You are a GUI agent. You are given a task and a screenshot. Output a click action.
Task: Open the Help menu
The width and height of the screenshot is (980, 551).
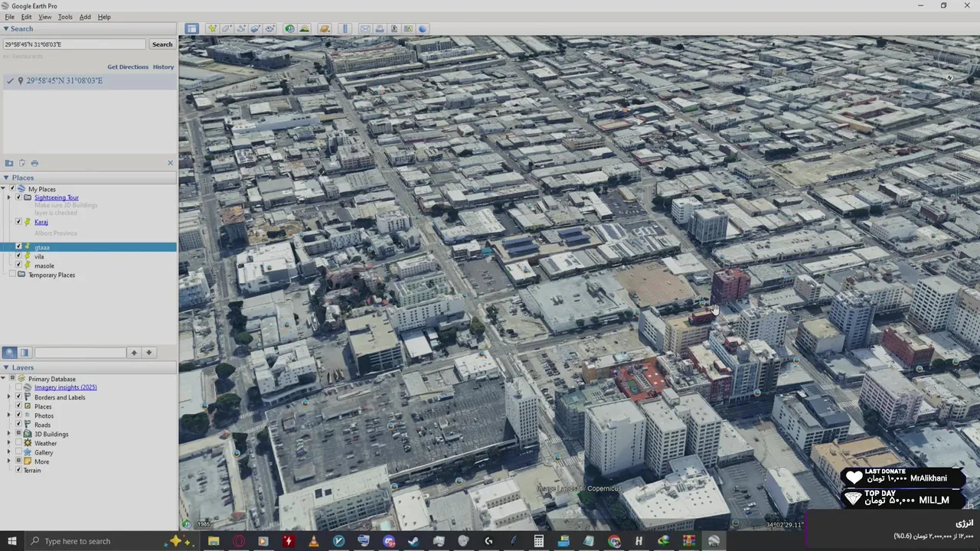pyautogui.click(x=104, y=17)
